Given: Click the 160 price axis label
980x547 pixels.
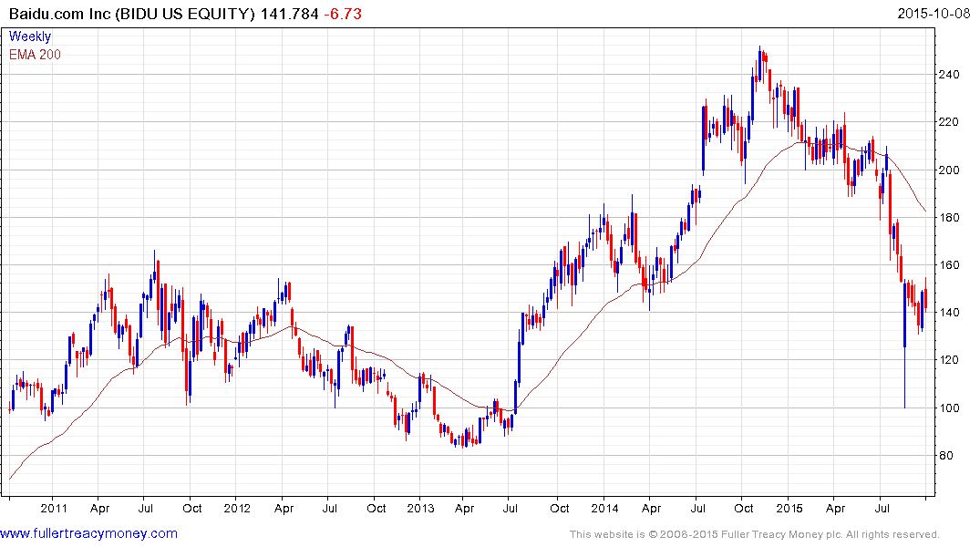Looking at the screenshot, I should (x=953, y=265).
